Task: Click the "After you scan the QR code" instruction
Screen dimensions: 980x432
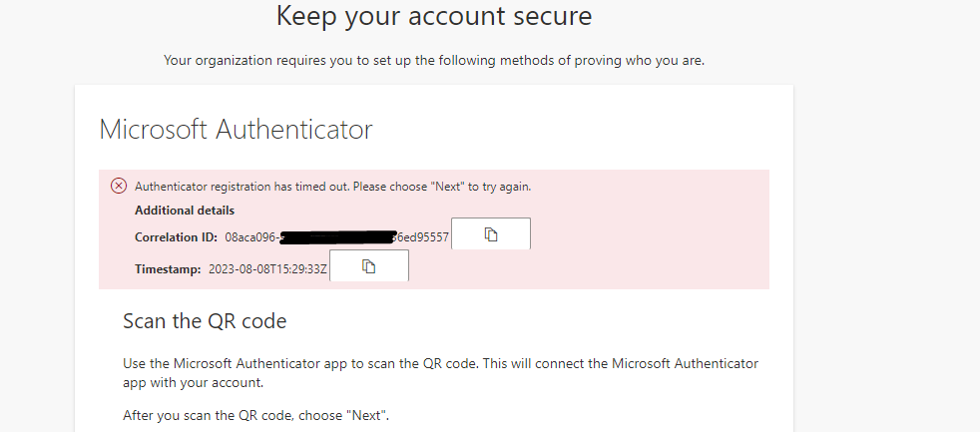Action: [x=255, y=415]
